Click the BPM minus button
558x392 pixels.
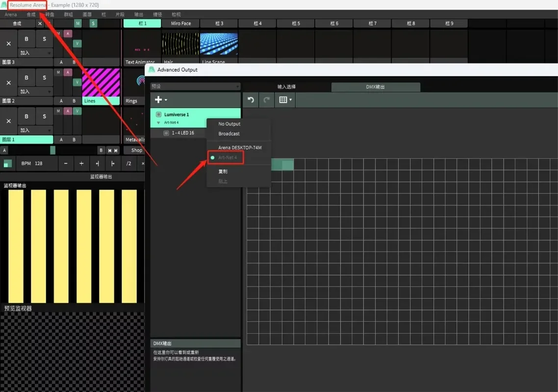coord(66,164)
